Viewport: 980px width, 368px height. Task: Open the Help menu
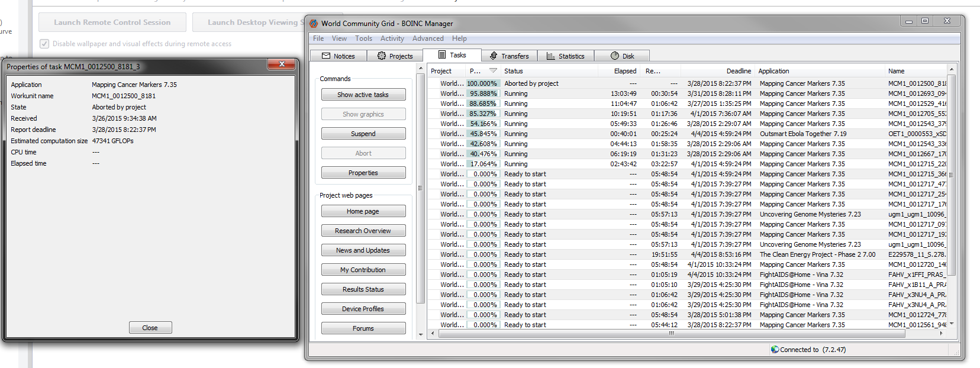coord(459,38)
